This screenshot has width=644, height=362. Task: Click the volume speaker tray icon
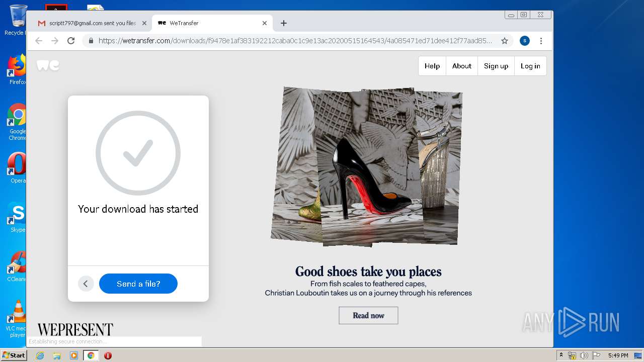click(x=584, y=355)
